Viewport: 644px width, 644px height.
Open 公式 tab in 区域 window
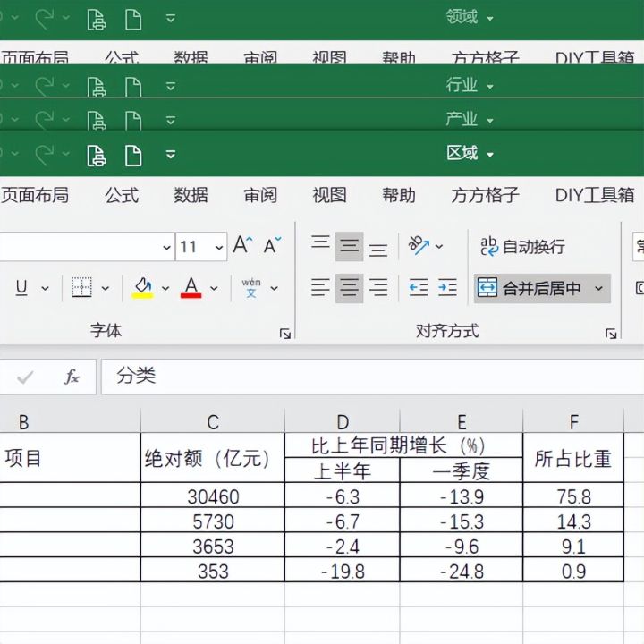pos(122,195)
